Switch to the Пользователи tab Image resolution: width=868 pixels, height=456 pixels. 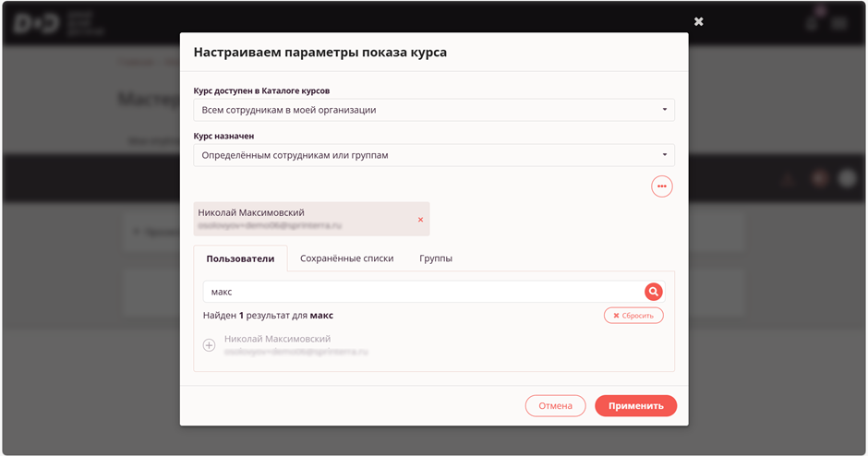tap(240, 258)
